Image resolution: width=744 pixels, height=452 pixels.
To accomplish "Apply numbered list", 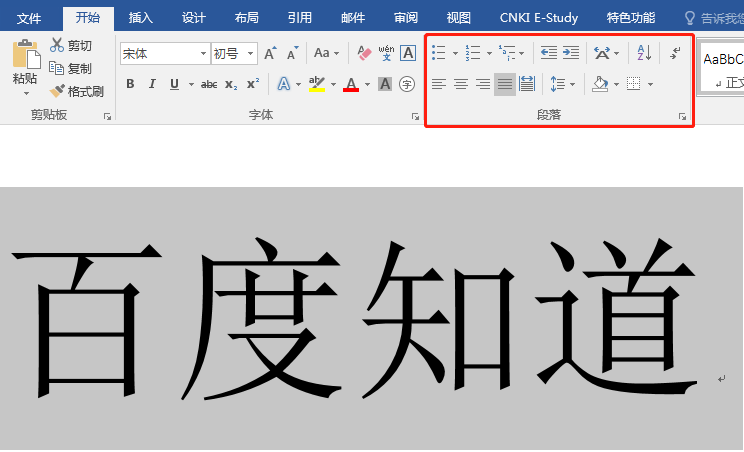I will point(473,53).
